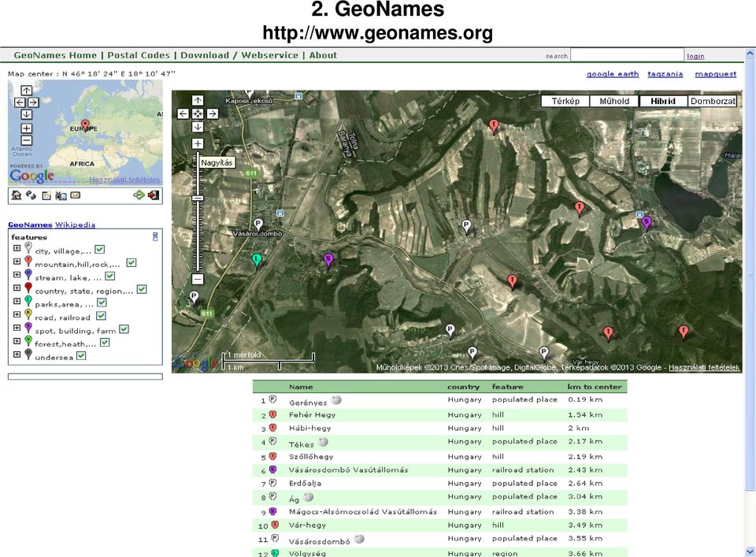Open the mapquest link

[x=716, y=74]
